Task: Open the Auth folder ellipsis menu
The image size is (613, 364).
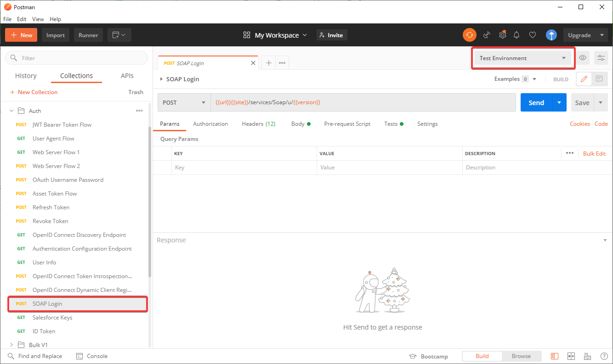Action: point(139,111)
